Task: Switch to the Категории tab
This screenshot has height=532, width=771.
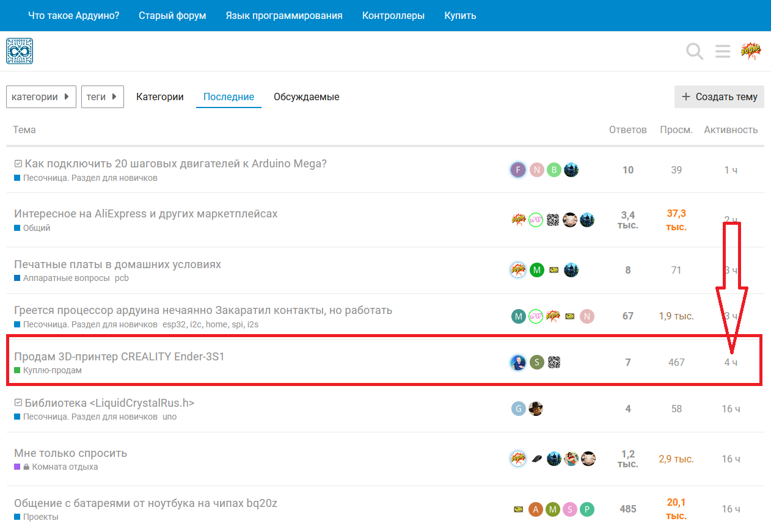Action: coord(160,97)
